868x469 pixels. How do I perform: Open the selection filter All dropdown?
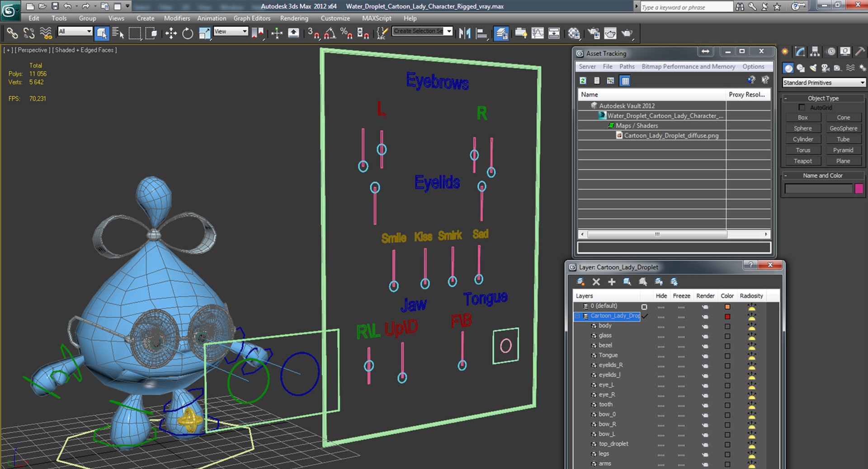pyautogui.click(x=75, y=31)
